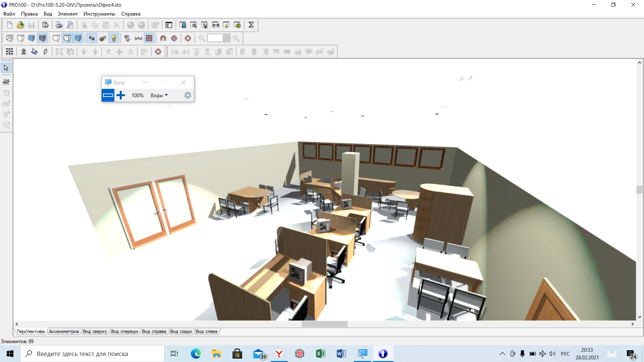The image size is (644, 362).
Task: Open the hidden system tray icons chevron
Action: (x=502, y=354)
